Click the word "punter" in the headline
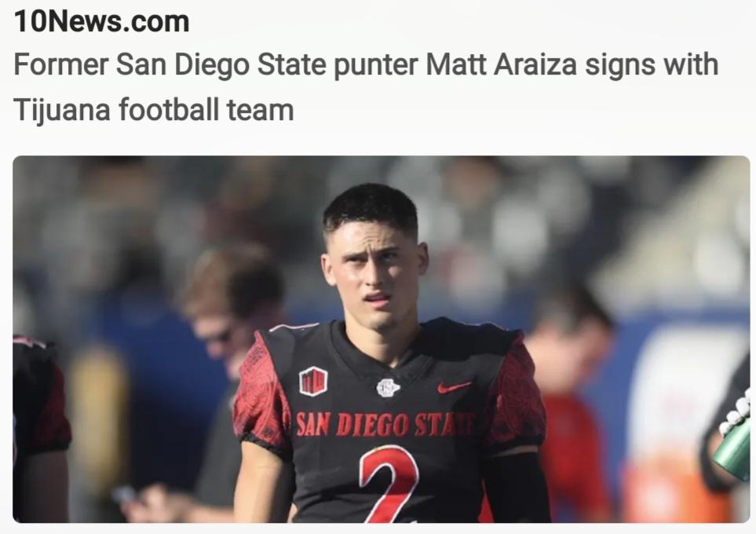The height and width of the screenshot is (534, 756). pyautogui.click(x=375, y=66)
